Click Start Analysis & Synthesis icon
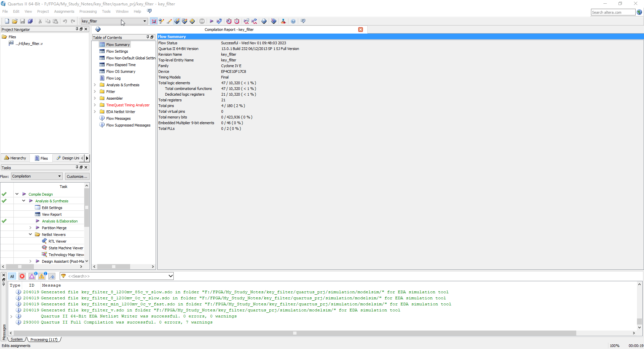 coord(219,21)
